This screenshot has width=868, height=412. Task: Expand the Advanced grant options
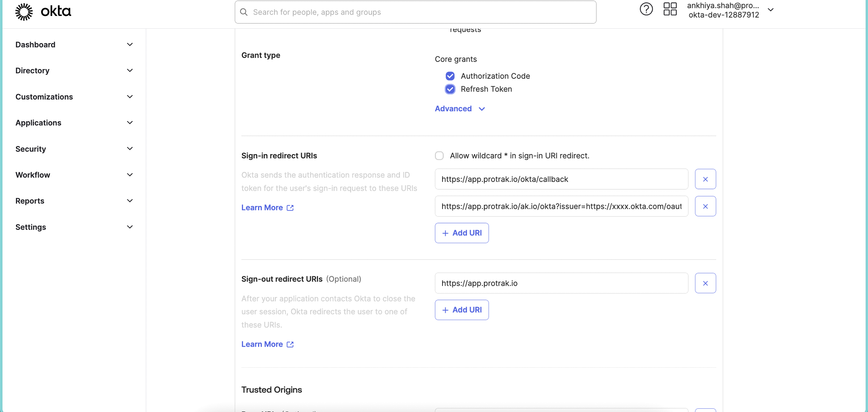pyautogui.click(x=460, y=108)
